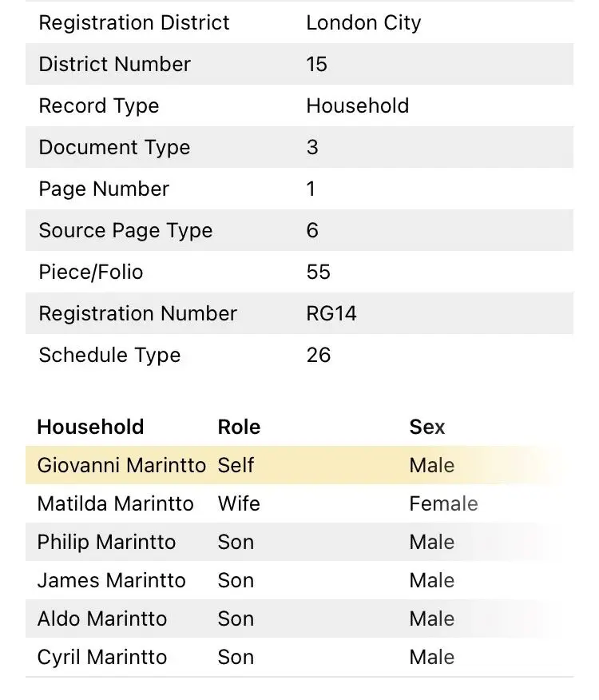This screenshot has width=599, height=700.
Task: Open Aldo Marintto's record
Action: point(102,618)
